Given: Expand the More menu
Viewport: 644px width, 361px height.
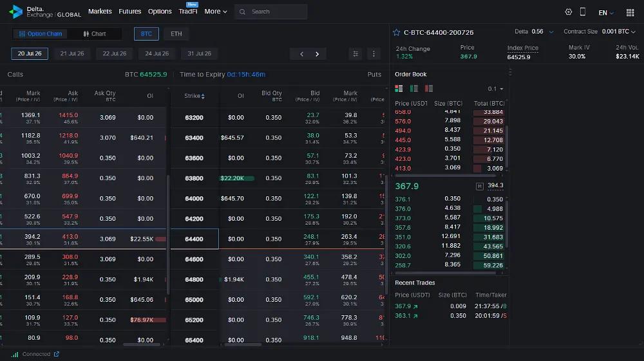Looking at the screenshot, I should point(216,12).
